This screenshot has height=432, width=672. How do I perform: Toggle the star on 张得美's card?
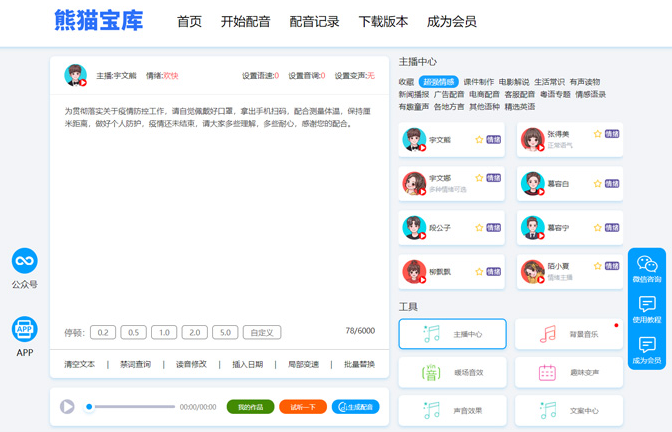(x=597, y=134)
